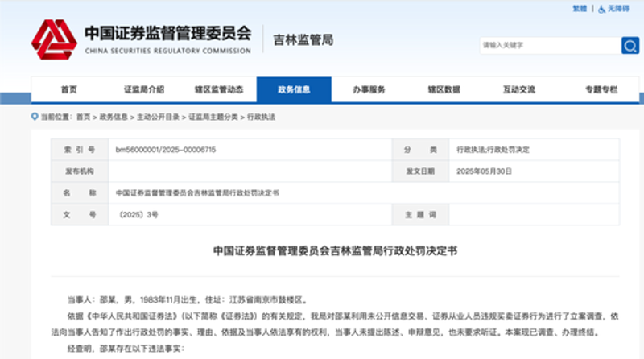The image size is (644, 359).
Task: Open the 证监局介绍 navigation tab
Action: tap(144, 89)
